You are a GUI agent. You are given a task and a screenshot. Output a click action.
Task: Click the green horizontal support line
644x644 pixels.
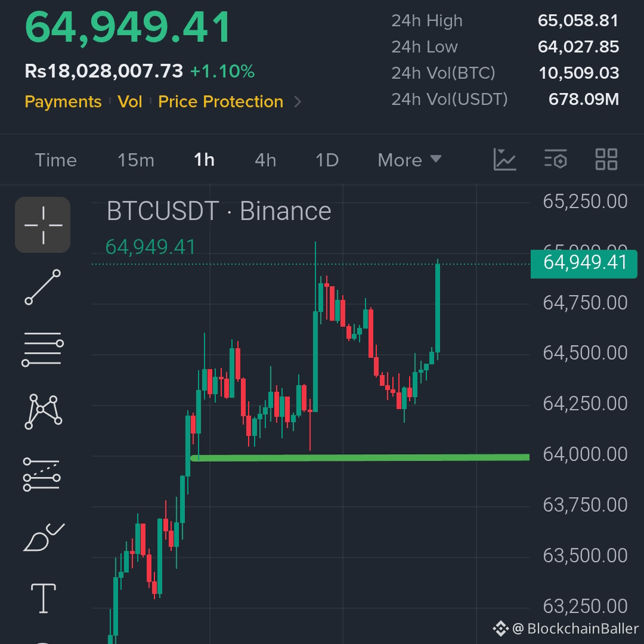[x=360, y=457]
